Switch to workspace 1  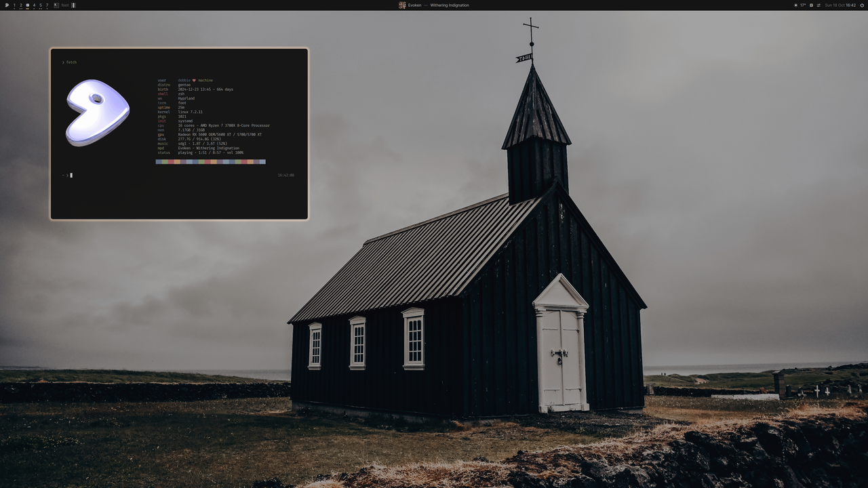(x=14, y=5)
